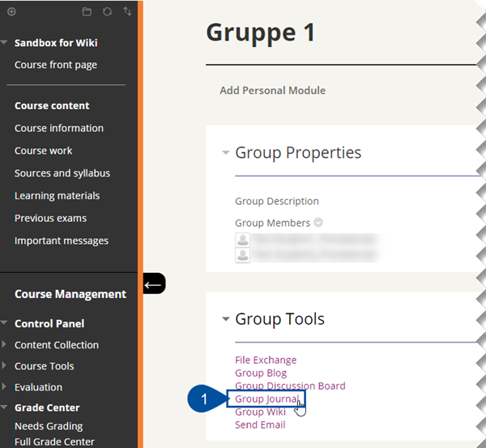Expand Course Tools in Control Panel

4,365
